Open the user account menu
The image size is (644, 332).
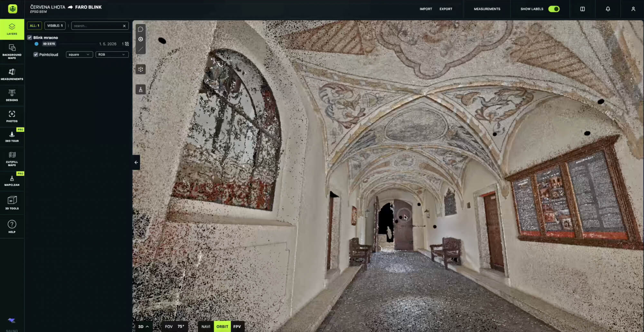633,9
